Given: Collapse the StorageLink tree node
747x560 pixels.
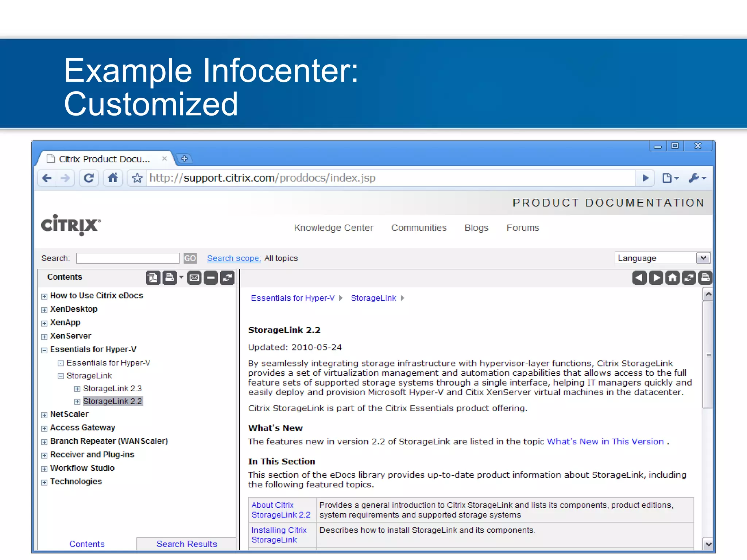Looking at the screenshot, I should 61,376.
